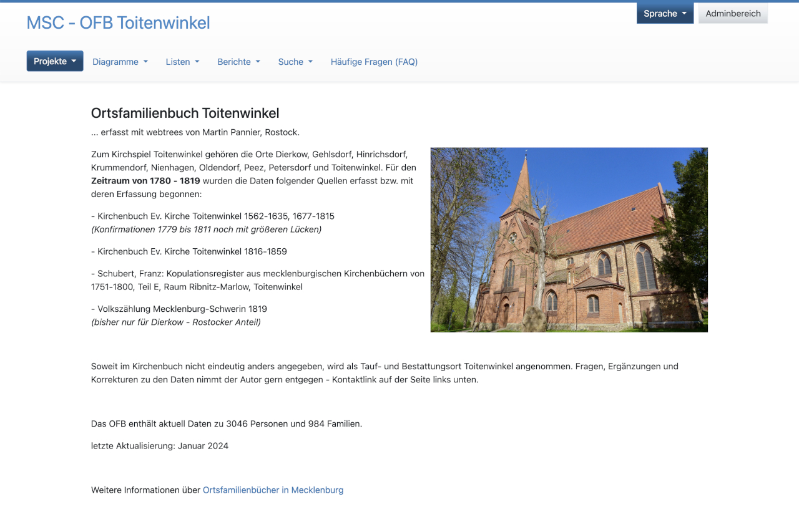Go to Häufige Fragen (FAQ)
The width and height of the screenshot is (799, 532).
tap(374, 62)
